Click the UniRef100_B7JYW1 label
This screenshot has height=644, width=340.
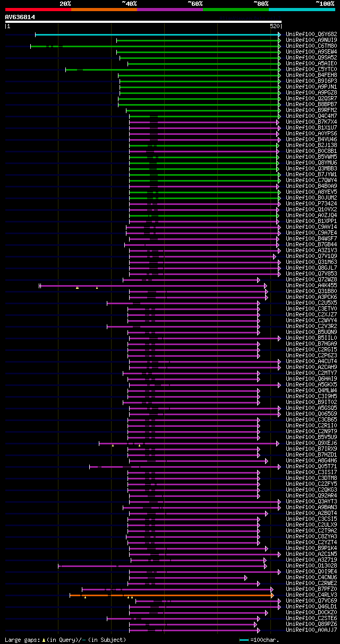pyautogui.click(x=311, y=175)
